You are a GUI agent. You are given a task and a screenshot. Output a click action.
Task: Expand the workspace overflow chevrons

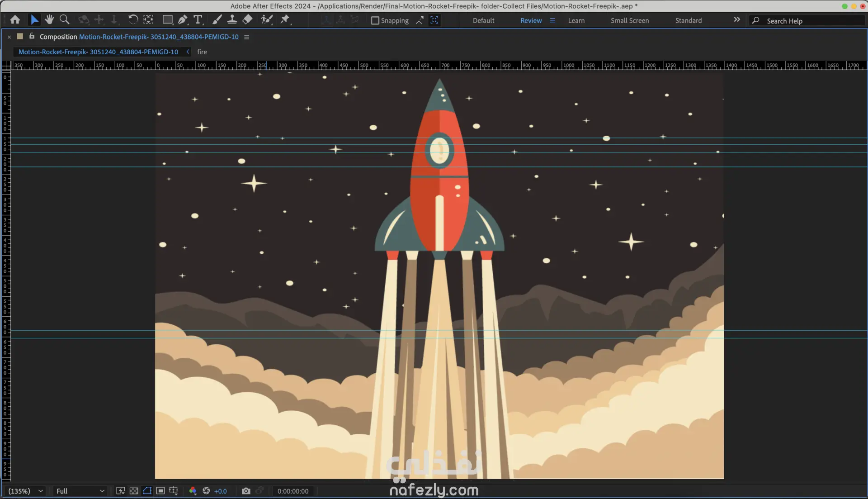pos(737,20)
